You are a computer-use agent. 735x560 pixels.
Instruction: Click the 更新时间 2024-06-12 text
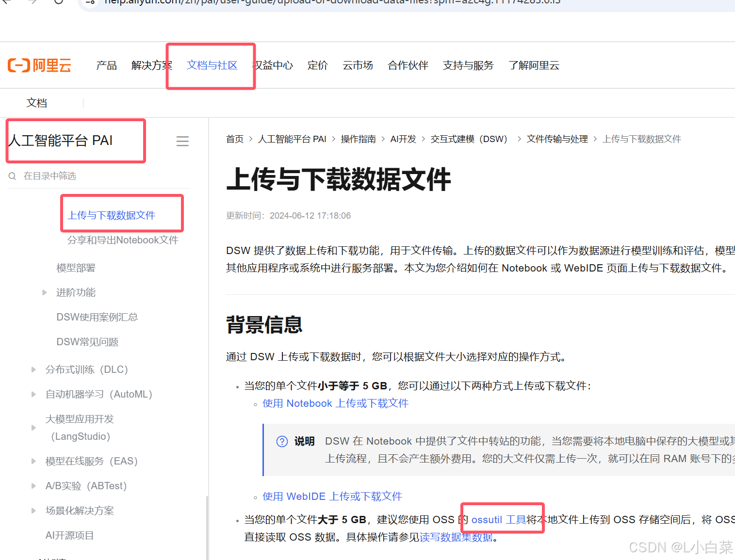tap(288, 216)
